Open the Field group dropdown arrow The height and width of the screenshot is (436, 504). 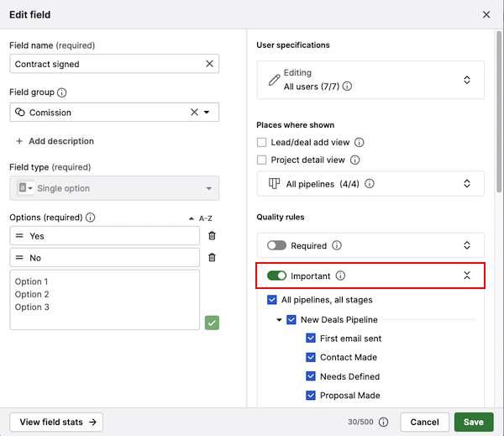(207, 113)
